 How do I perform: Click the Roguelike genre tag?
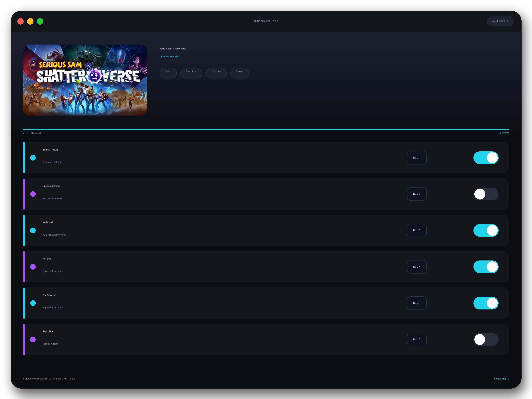[x=216, y=73]
